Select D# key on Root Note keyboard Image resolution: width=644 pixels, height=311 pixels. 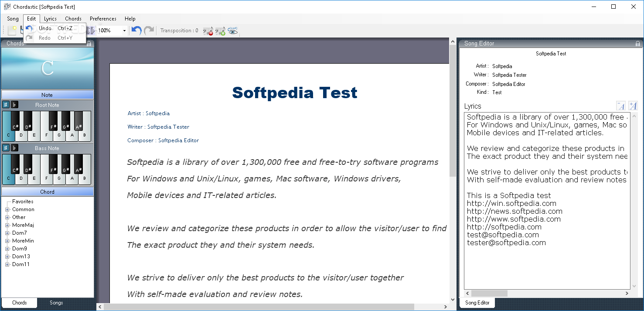(28, 120)
